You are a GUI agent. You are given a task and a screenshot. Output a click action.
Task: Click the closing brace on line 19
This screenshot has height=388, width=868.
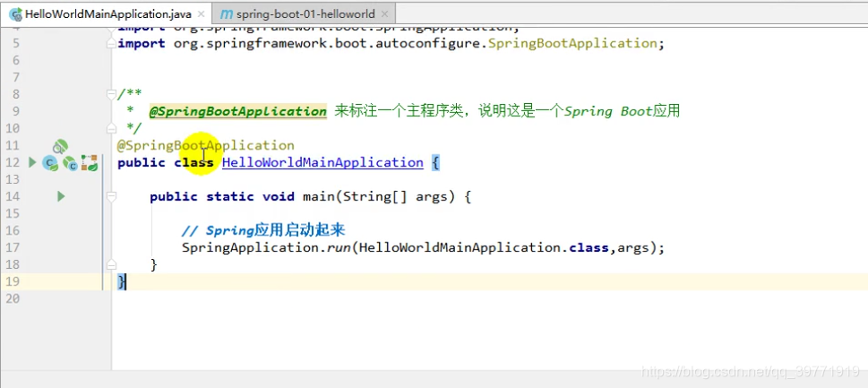tap(122, 281)
